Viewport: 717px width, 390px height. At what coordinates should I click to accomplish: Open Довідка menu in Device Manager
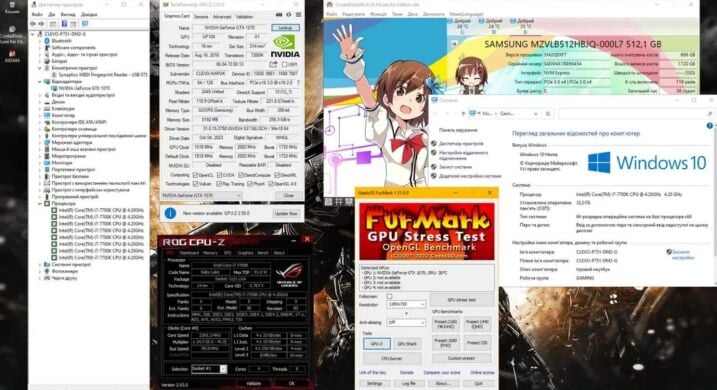[89, 14]
